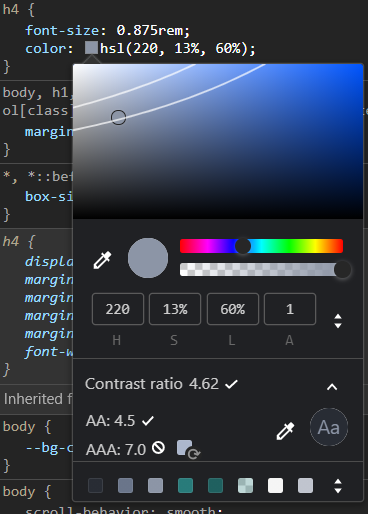Preview contrast via the Aa sample button

(x=329, y=427)
